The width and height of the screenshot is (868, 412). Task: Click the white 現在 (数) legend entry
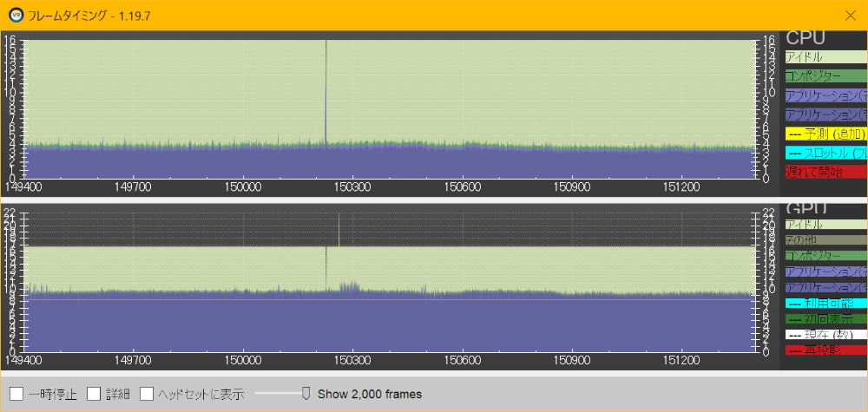coord(826,335)
